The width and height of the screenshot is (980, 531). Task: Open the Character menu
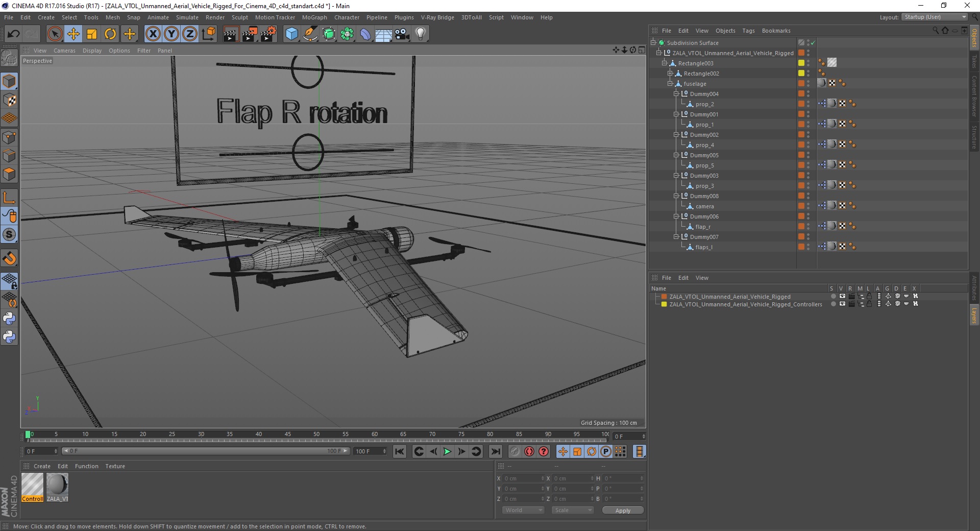[347, 17]
